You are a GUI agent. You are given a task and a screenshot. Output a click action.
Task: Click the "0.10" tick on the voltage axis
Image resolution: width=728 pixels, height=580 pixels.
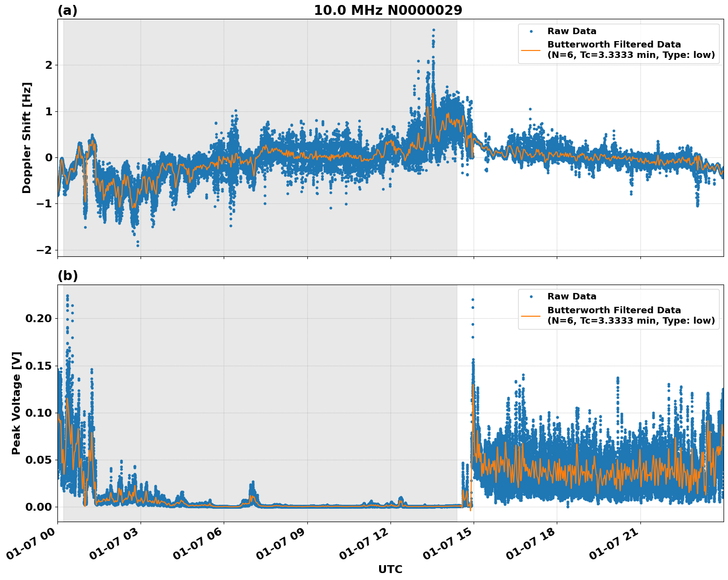(39, 413)
